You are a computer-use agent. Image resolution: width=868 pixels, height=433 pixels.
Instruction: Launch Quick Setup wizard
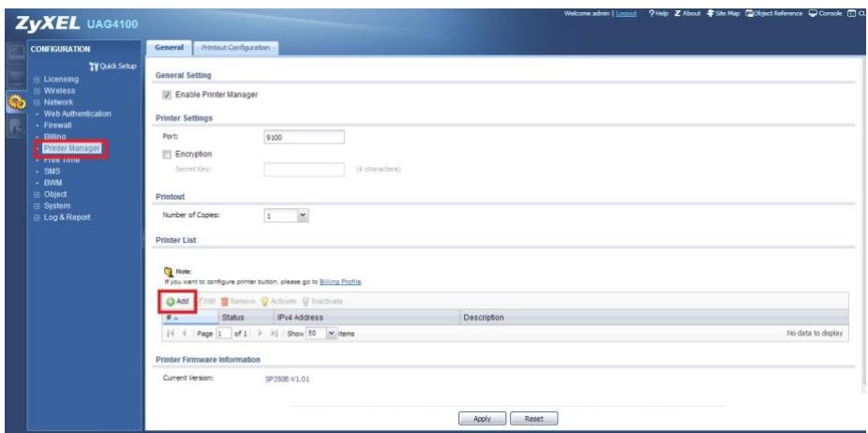[112, 66]
